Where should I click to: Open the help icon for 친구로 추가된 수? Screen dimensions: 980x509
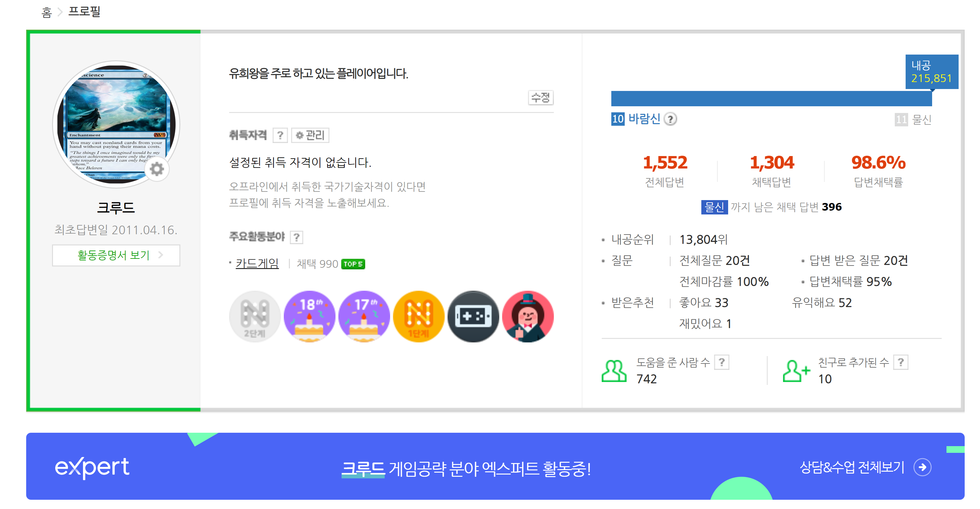coord(901,362)
